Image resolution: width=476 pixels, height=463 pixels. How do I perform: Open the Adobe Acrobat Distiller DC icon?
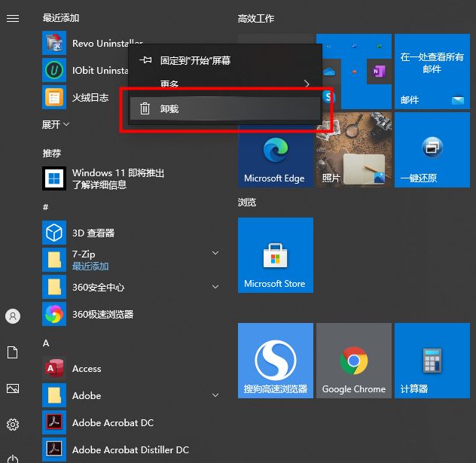tap(54, 449)
